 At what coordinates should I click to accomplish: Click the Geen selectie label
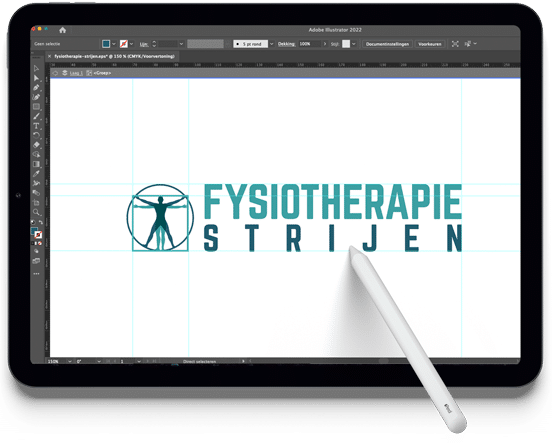click(47, 44)
